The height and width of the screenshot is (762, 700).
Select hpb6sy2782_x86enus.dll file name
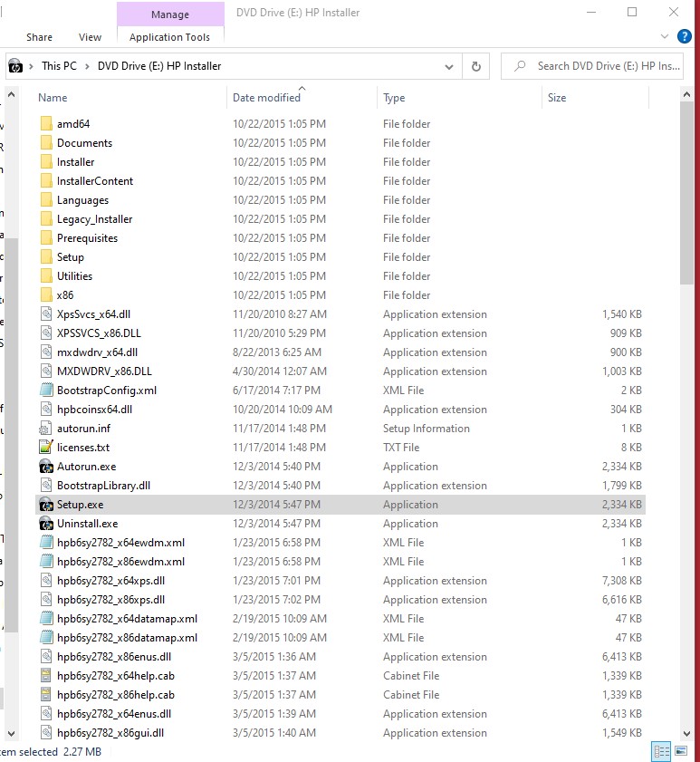click(114, 657)
